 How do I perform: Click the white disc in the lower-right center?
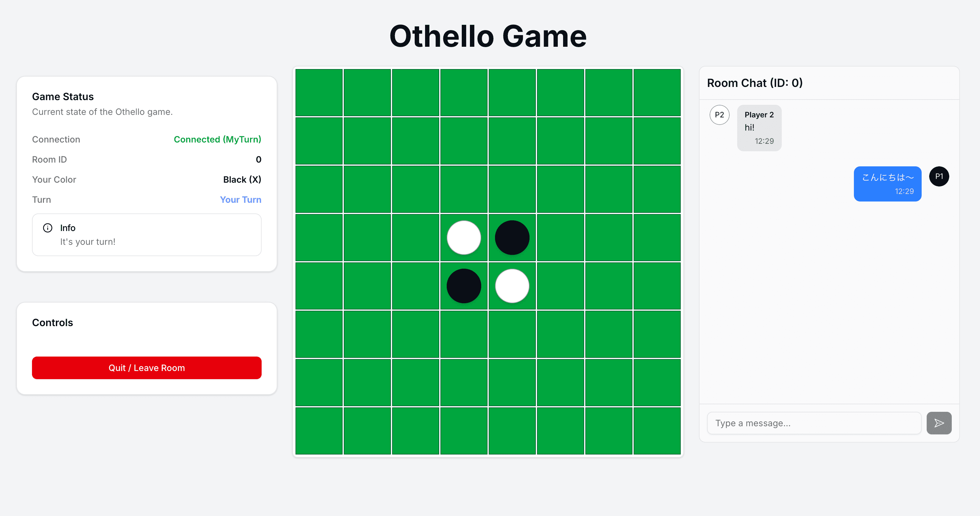[512, 286]
